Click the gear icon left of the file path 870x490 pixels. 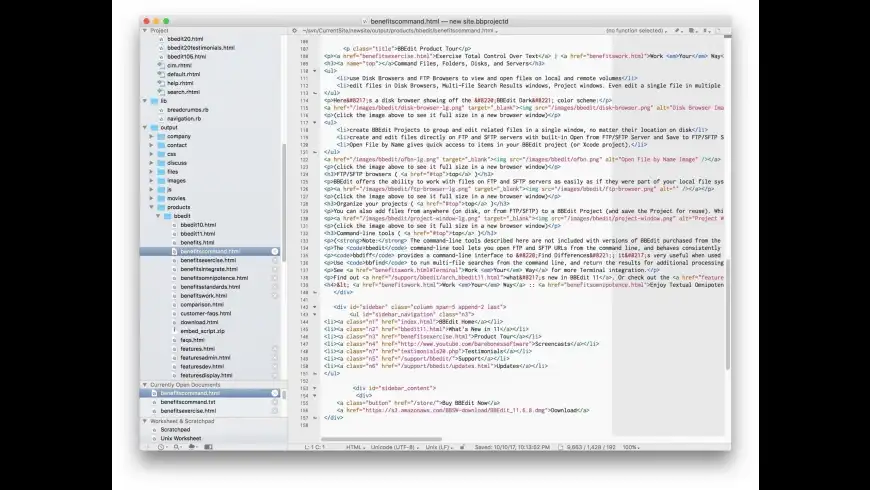pos(295,31)
